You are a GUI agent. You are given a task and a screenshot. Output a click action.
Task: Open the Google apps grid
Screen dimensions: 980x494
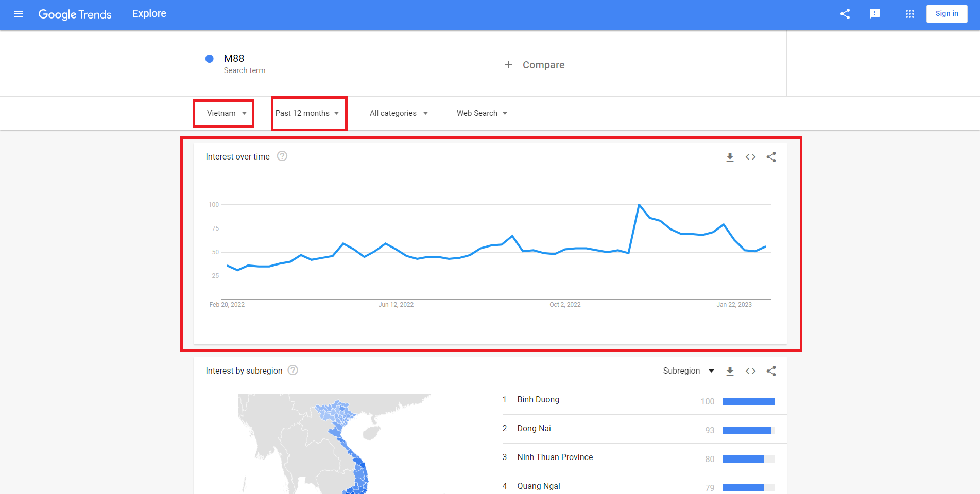[909, 14]
